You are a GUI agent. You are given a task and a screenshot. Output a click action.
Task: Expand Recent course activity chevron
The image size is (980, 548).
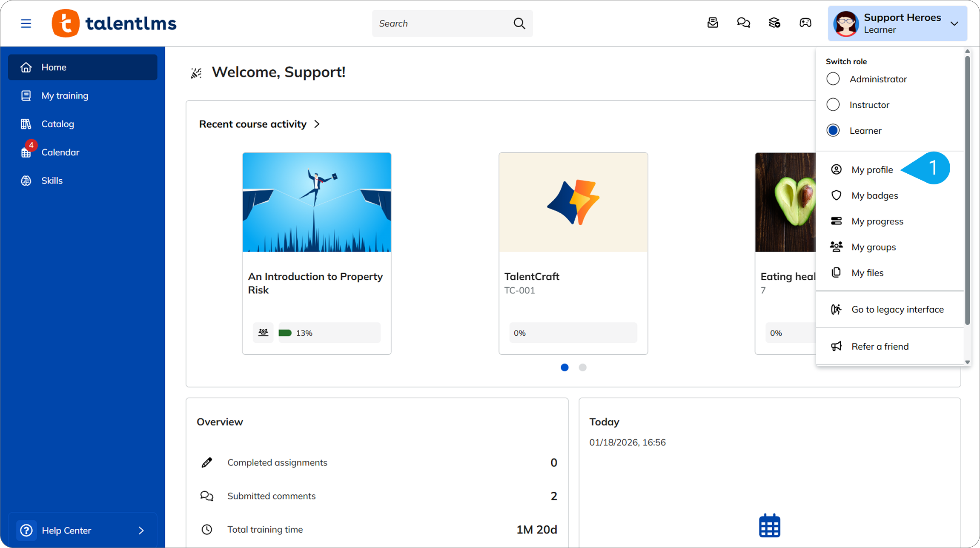pos(317,124)
